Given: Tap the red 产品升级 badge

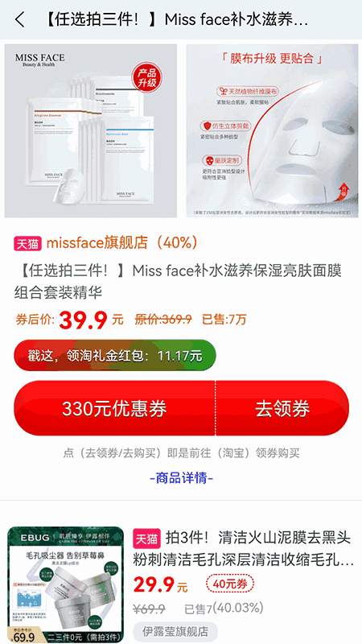Looking at the screenshot, I should pos(147,78).
